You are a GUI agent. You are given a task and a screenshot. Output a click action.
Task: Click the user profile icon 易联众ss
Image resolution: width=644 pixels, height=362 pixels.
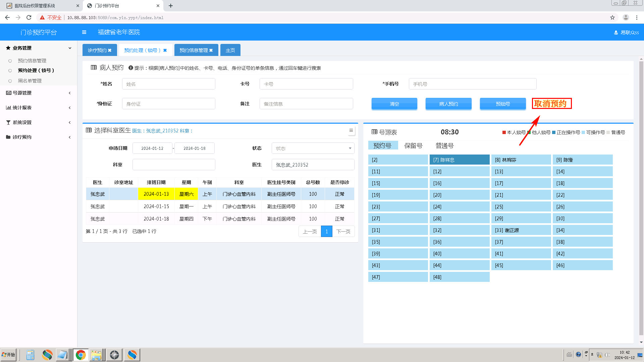[x=616, y=33]
